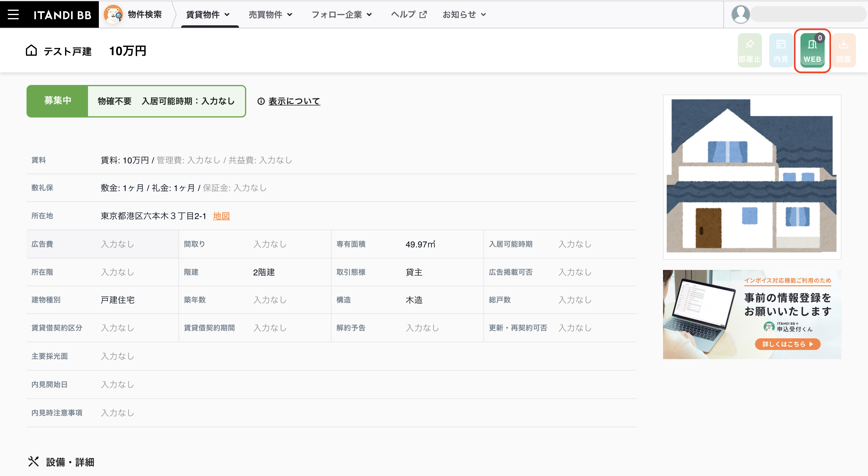
Task: Click the 敷金: 1ヶ月 deposit text
Action: (122, 188)
